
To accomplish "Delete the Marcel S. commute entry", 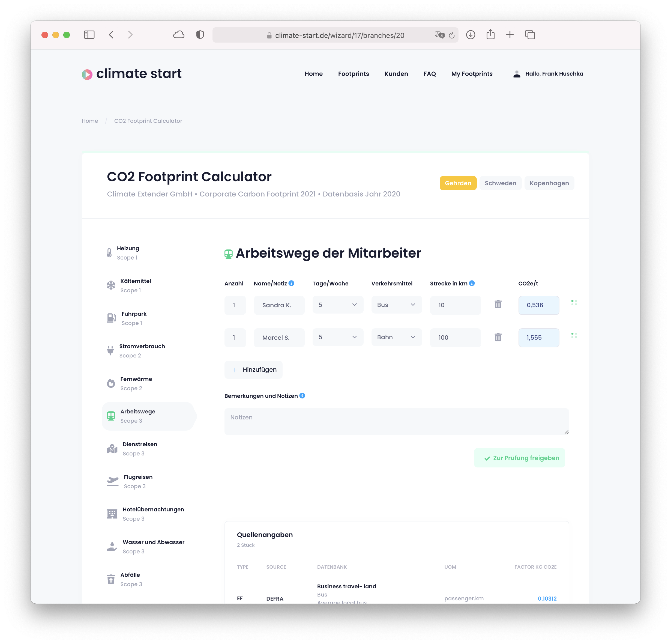I will tap(498, 337).
